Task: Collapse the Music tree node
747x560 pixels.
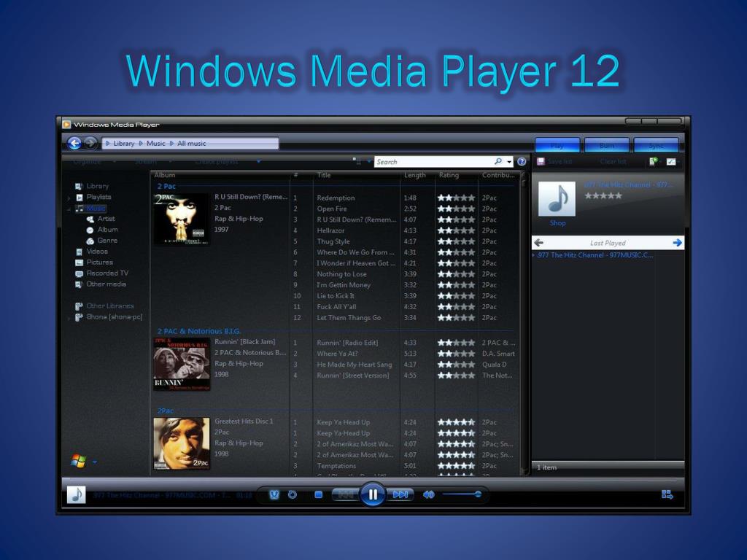Action: pyautogui.click(x=69, y=209)
